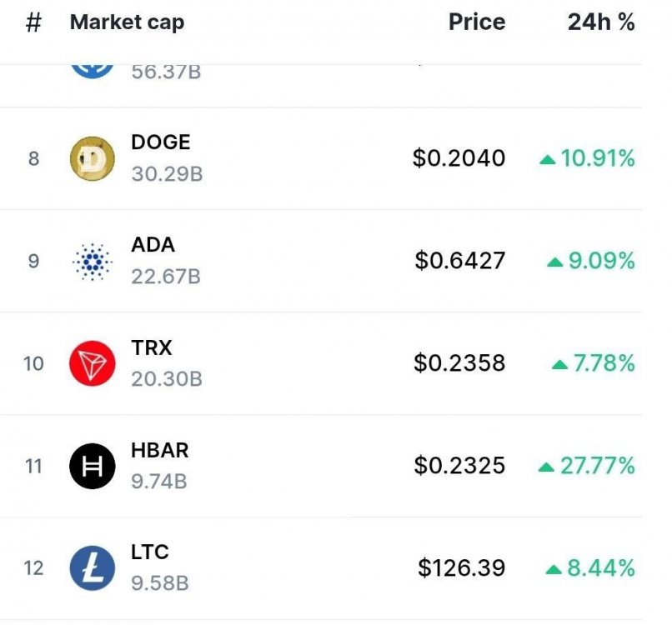
Task: Sort by Price column header
Action: (x=476, y=22)
